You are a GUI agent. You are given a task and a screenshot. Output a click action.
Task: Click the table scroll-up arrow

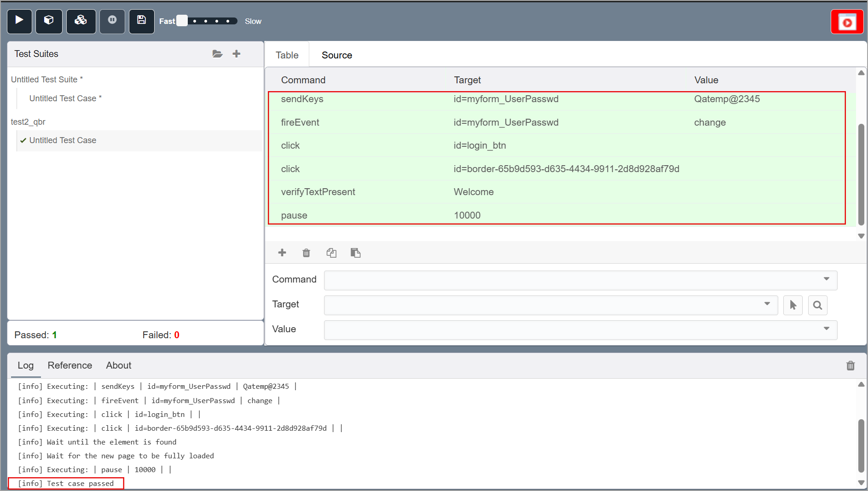point(862,73)
